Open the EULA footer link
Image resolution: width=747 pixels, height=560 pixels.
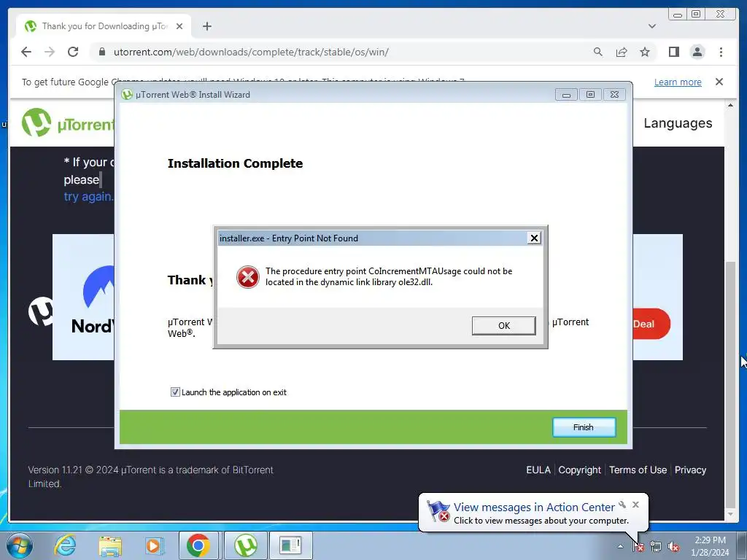(x=538, y=470)
